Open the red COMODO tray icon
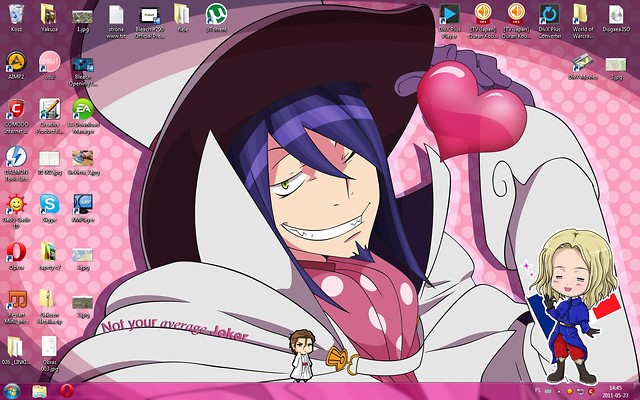The image size is (640, 400). (x=591, y=392)
